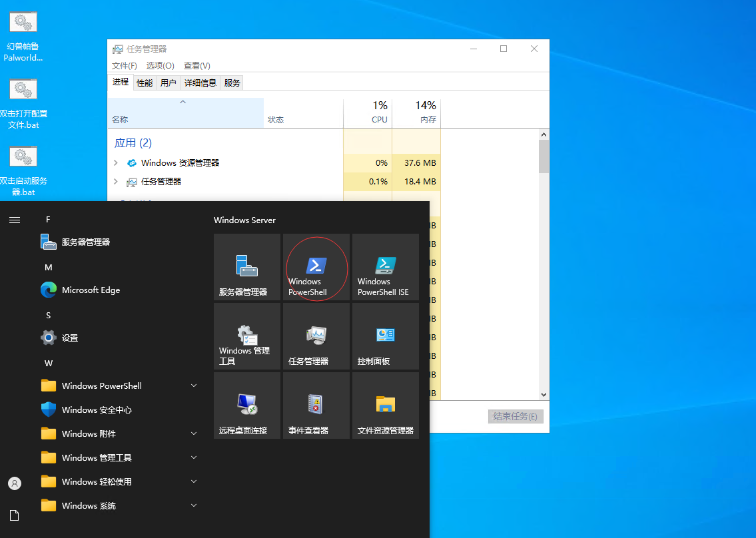Viewport: 756px width, 538px height.
Task: Expand the Windows 系统 folder chevron
Action: click(194, 505)
